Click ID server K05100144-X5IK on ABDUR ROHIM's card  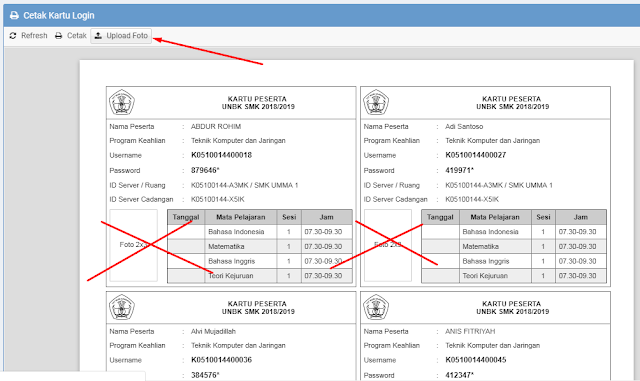coord(218,199)
